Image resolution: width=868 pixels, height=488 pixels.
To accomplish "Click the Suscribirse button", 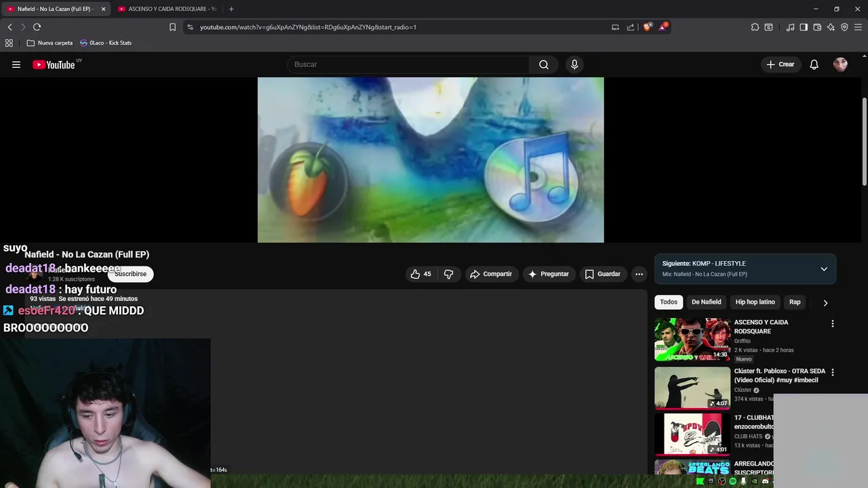I will click(130, 274).
